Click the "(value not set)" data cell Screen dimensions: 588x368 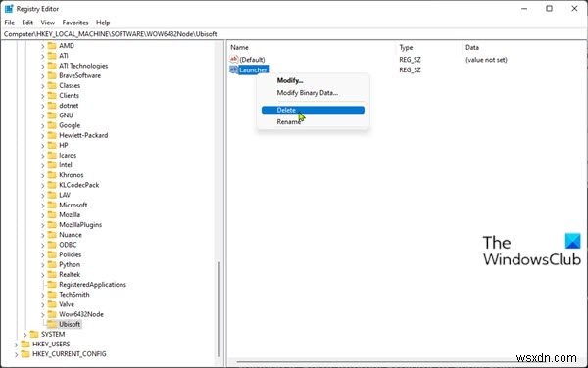(x=486, y=60)
